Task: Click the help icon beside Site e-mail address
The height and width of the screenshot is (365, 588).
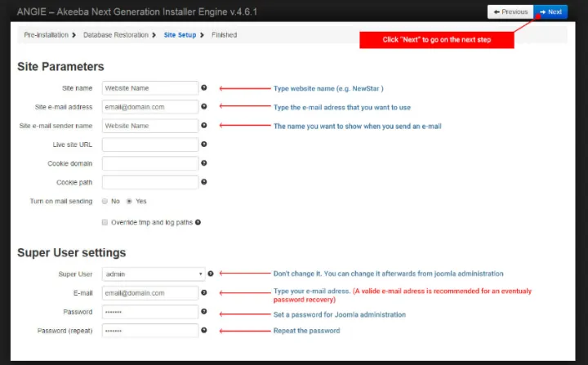Action: (x=204, y=106)
